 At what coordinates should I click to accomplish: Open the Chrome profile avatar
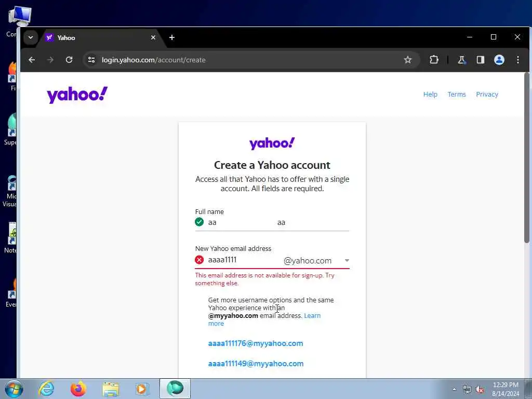click(499, 60)
